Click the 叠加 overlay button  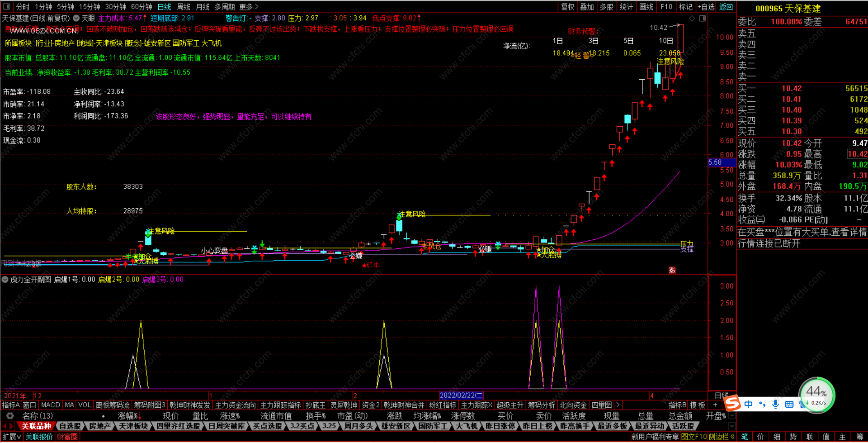[587, 7]
